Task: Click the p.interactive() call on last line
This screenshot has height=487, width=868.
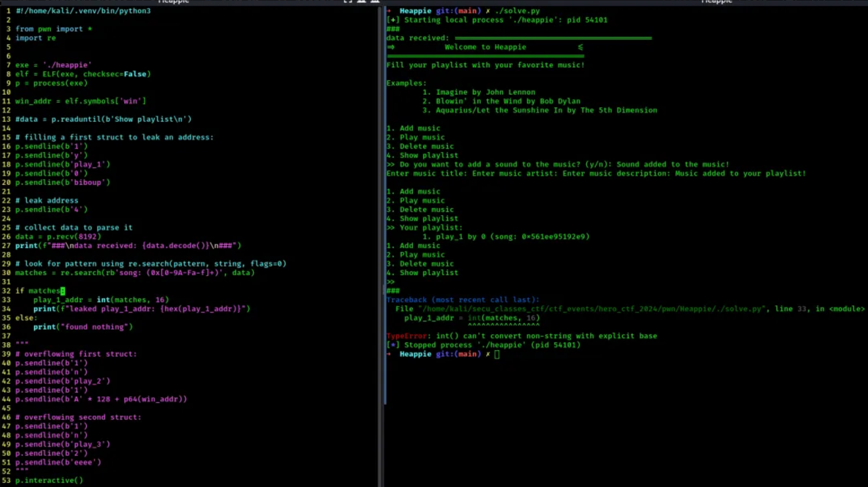Action: (x=49, y=480)
